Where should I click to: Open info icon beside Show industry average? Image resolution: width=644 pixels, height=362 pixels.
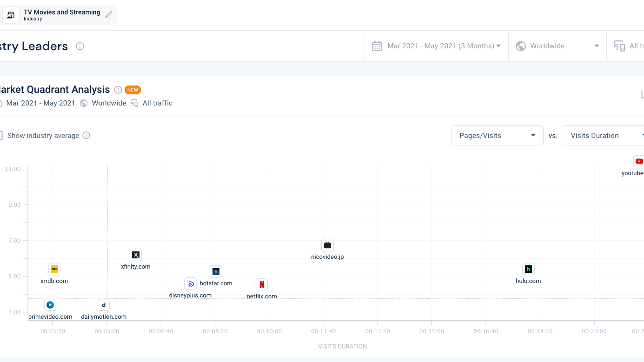(86, 136)
